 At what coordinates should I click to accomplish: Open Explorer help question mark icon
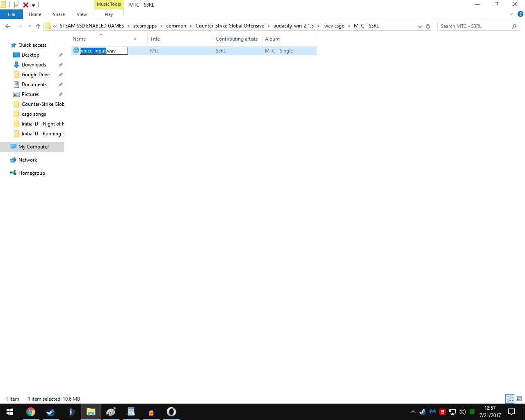click(520, 14)
